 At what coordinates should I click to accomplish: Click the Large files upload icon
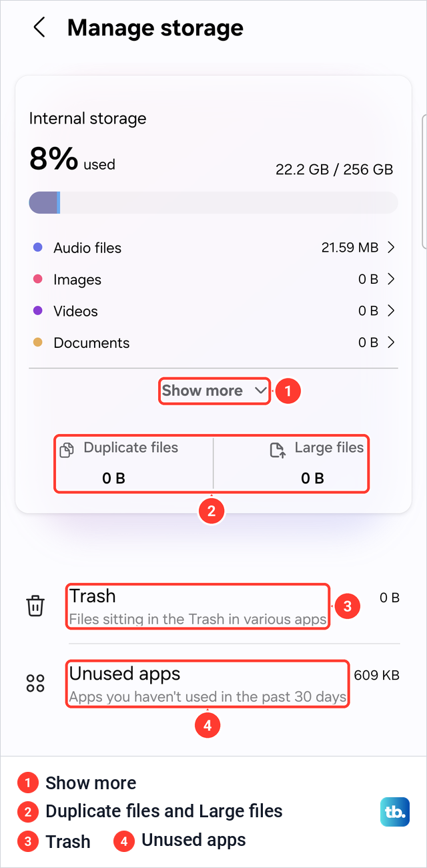[x=278, y=450]
